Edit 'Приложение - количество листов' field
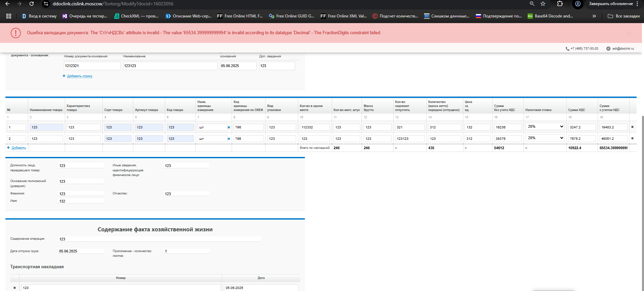This screenshot has width=644, height=291. pyautogui.click(x=187, y=251)
